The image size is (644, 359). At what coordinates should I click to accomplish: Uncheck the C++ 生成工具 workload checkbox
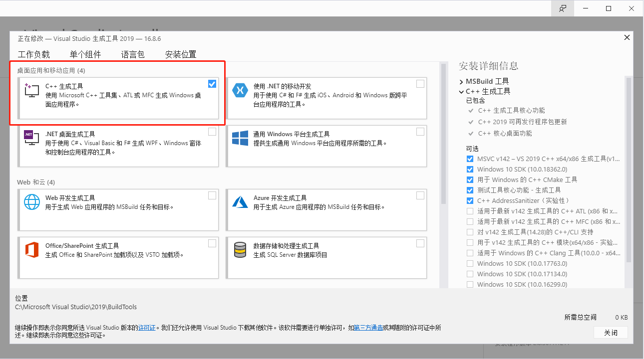click(x=212, y=84)
